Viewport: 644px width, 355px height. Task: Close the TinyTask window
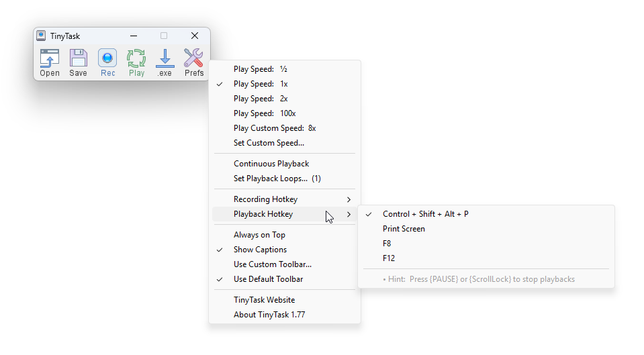(x=195, y=36)
